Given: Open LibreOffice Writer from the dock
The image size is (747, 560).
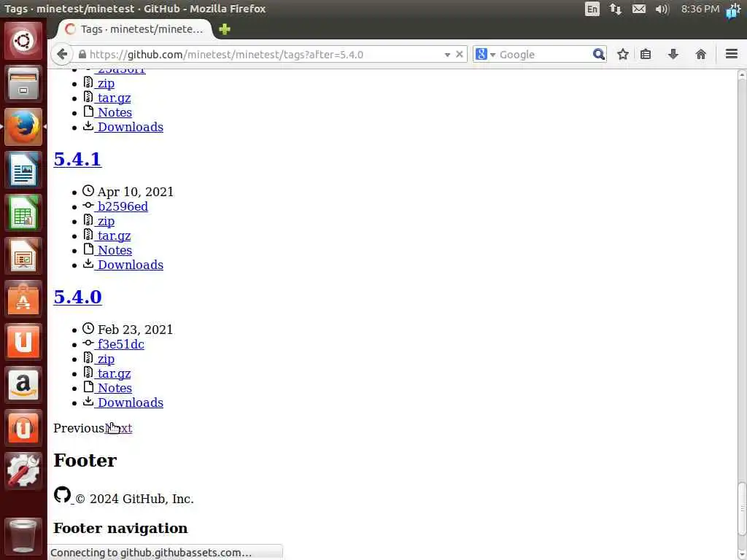Looking at the screenshot, I should coord(23,169).
